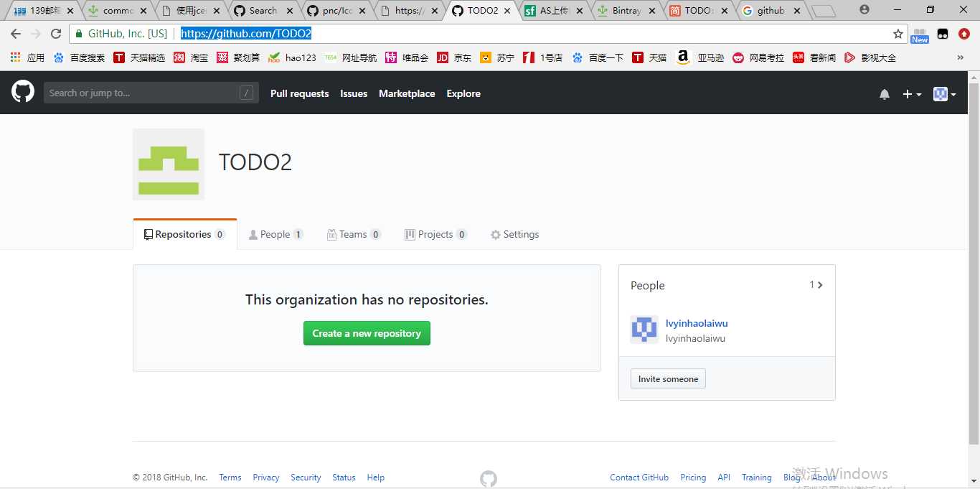980x489 pixels.
Task: Open the Help footer link
Action: pyautogui.click(x=376, y=478)
